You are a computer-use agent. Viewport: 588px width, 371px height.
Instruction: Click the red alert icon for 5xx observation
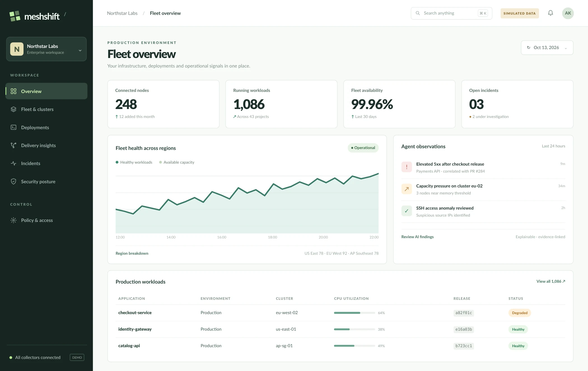click(407, 167)
